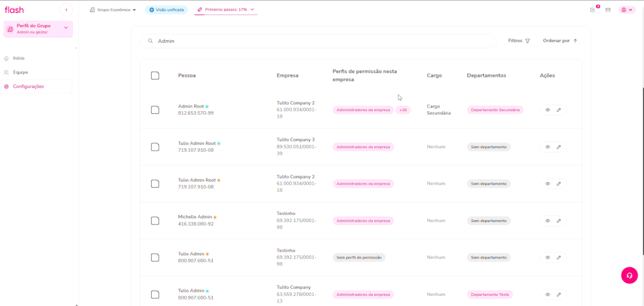644x306 pixels.
Task: Click the Ordenar por sort button
Action: pos(560,41)
